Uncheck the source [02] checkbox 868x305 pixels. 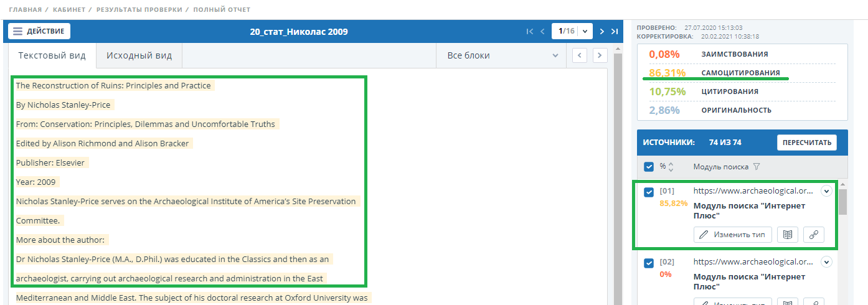(x=649, y=263)
